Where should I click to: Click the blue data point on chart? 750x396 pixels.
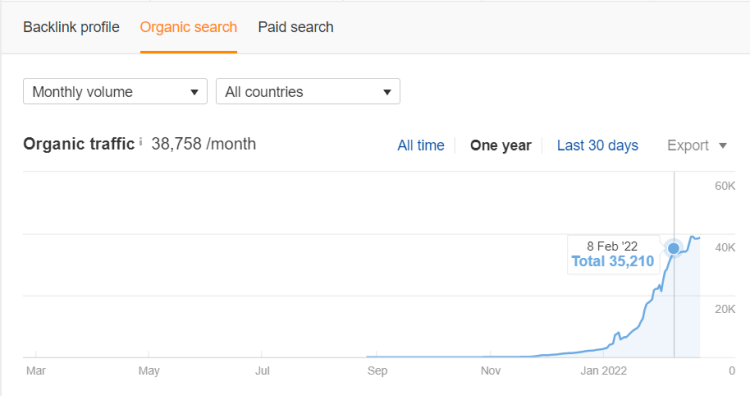[x=673, y=248]
